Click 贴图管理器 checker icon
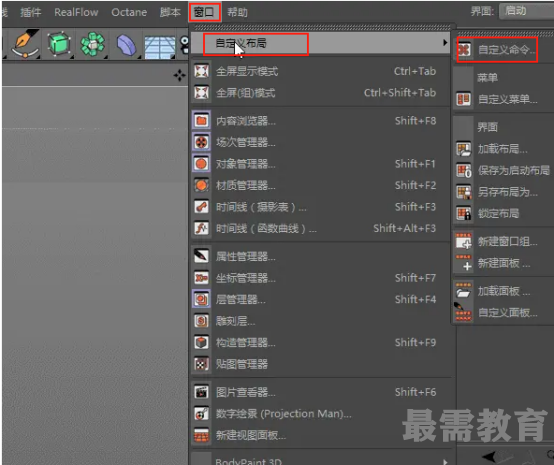554x465 pixels. point(201,364)
